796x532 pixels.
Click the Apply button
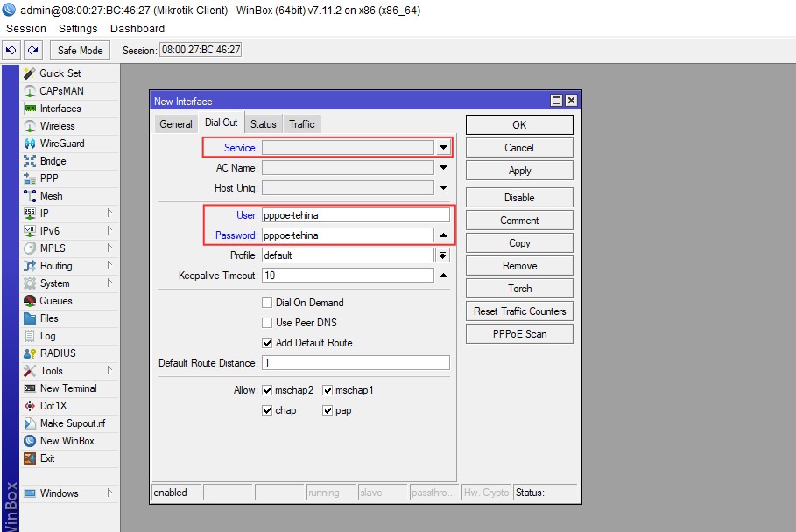click(519, 171)
